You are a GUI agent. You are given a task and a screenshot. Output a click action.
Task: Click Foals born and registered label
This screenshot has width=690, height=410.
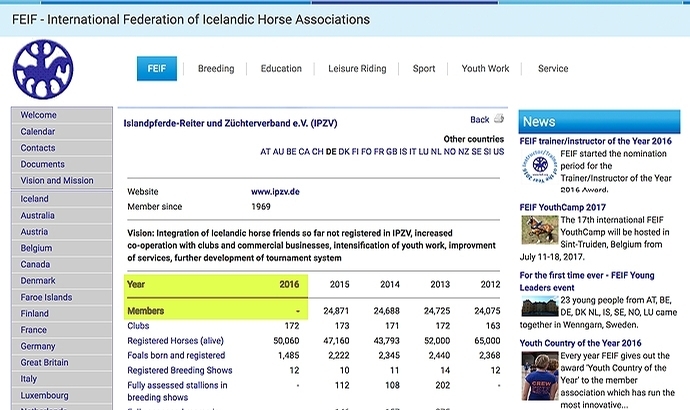176,355
